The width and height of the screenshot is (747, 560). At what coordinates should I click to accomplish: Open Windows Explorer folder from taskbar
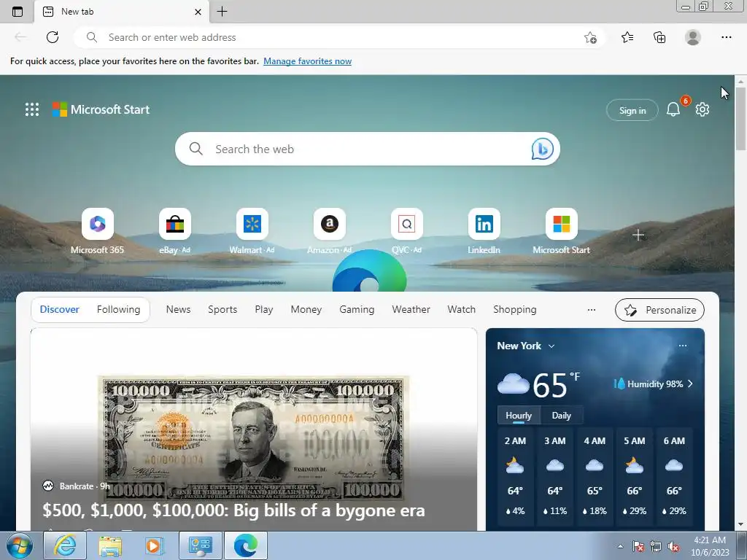click(x=109, y=545)
